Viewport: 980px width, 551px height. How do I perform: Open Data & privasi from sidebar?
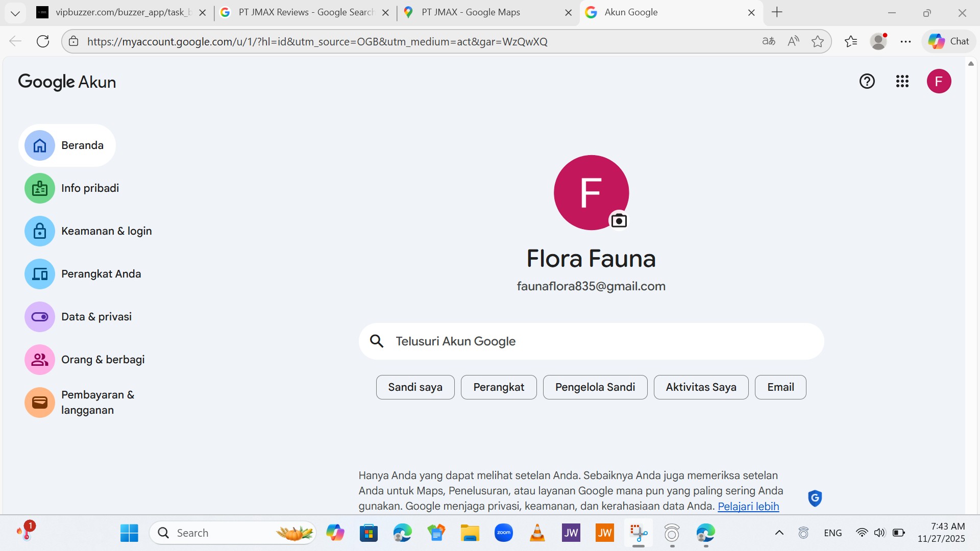(96, 317)
